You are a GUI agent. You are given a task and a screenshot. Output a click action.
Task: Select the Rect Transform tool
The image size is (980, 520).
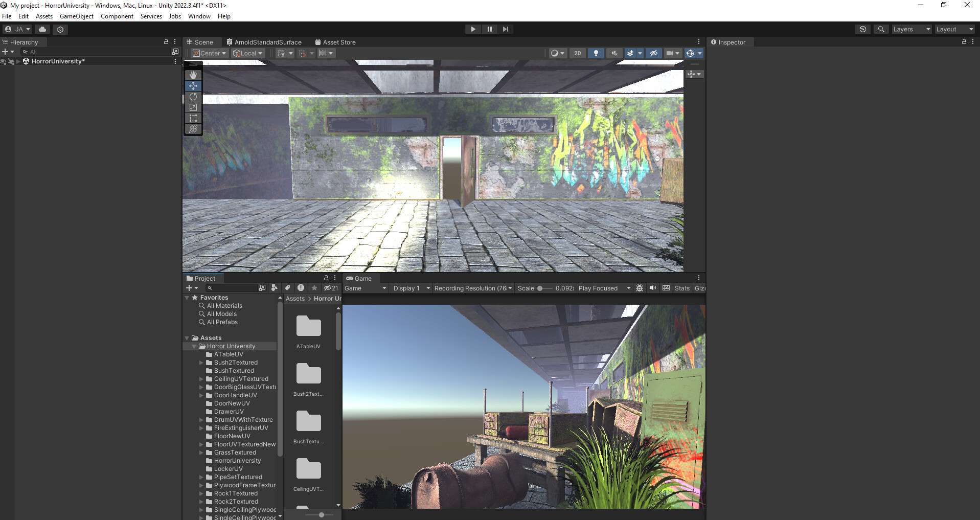click(193, 118)
